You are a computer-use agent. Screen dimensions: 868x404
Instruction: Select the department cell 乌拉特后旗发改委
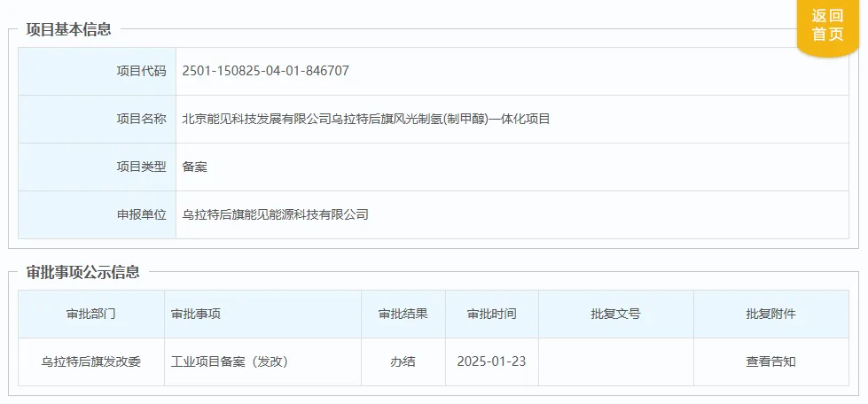(91, 362)
